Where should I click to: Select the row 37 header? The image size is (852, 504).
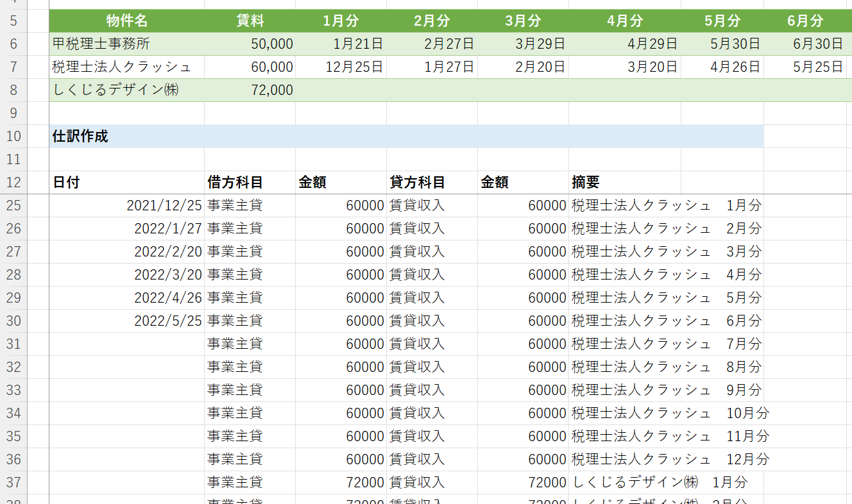(13, 483)
